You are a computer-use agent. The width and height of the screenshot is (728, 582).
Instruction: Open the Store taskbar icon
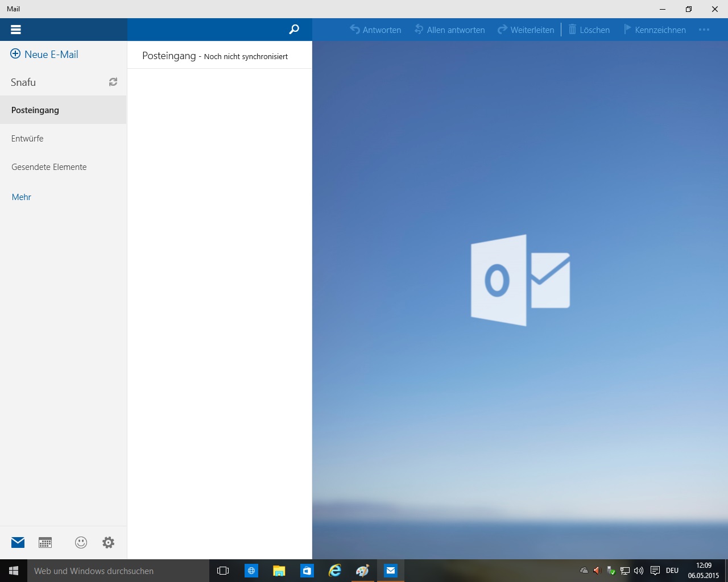307,571
